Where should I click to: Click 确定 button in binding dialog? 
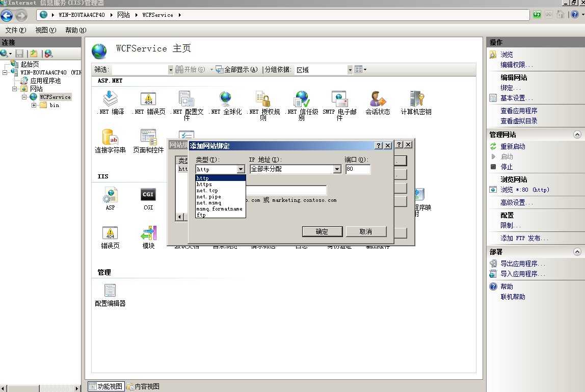[x=322, y=231]
